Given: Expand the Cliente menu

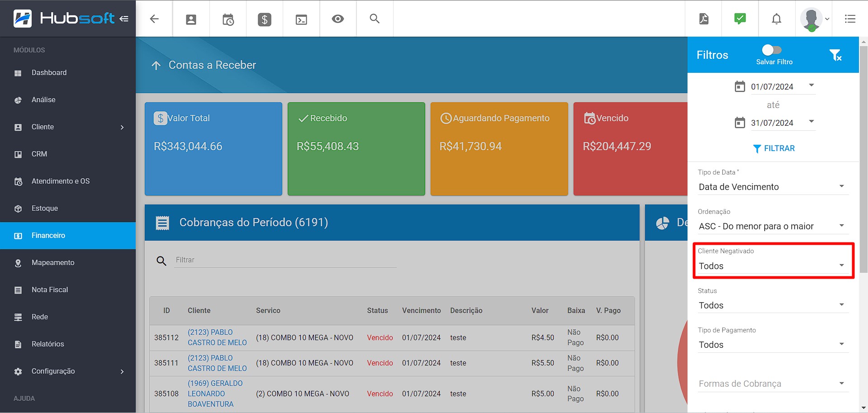Looking at the screenshot, I should click(x=68, y=127).
